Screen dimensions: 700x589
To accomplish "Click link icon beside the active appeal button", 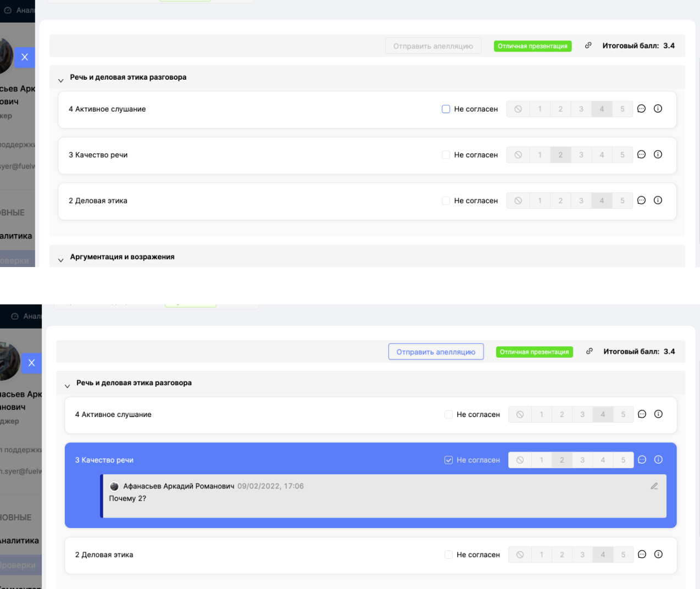I will [589, 352].
